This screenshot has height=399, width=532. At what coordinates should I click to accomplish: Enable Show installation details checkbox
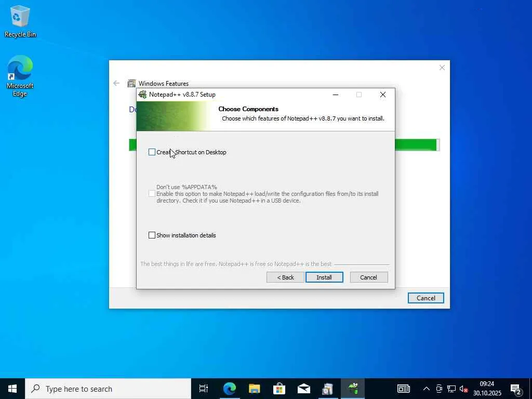point(152,235)
